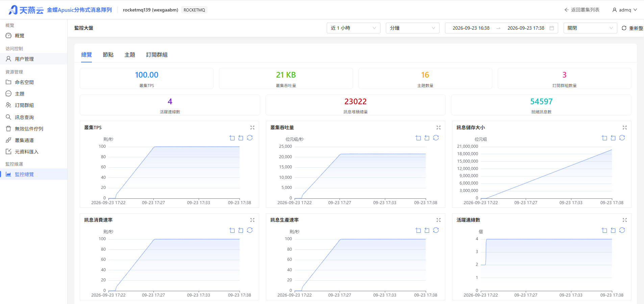Image resolution: width=644 pixels, height=304 pixels.
Task: Open the admq user menu
Action: point(624,10)
